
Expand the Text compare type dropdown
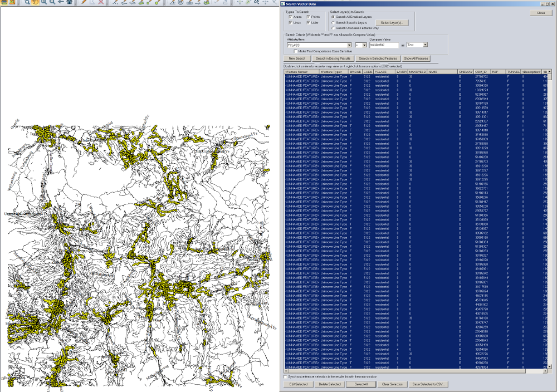425,45
